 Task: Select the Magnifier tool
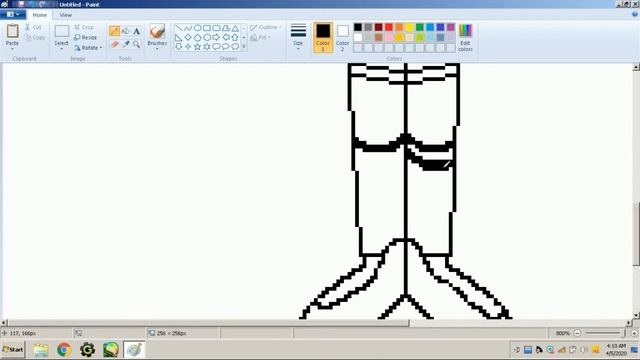[x=137, y=44]
